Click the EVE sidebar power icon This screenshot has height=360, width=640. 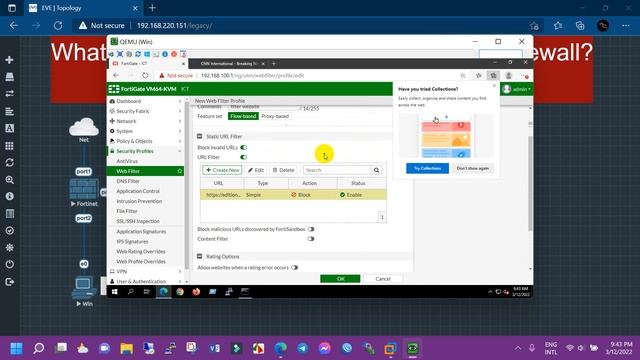pyautogui.click(x=9, y=264)
